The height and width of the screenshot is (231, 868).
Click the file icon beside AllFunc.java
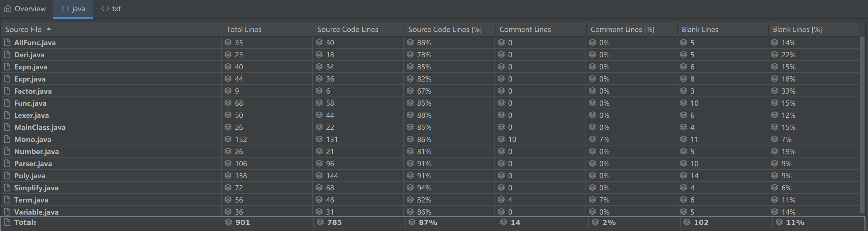(7, 42)
